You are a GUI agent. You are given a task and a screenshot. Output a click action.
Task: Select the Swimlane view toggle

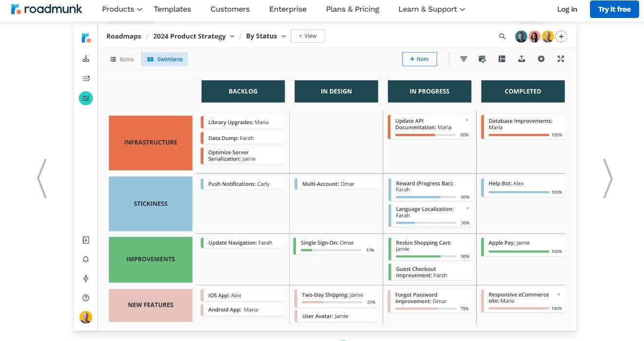(x=165, y=59)
